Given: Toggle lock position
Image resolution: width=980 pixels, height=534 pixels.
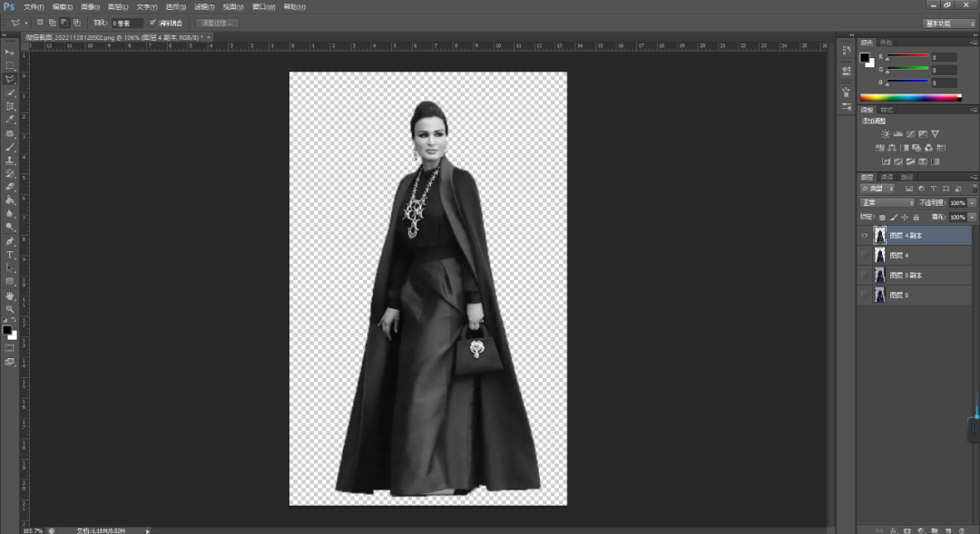Looking at the screenshot, I should (x=905, y=218).
